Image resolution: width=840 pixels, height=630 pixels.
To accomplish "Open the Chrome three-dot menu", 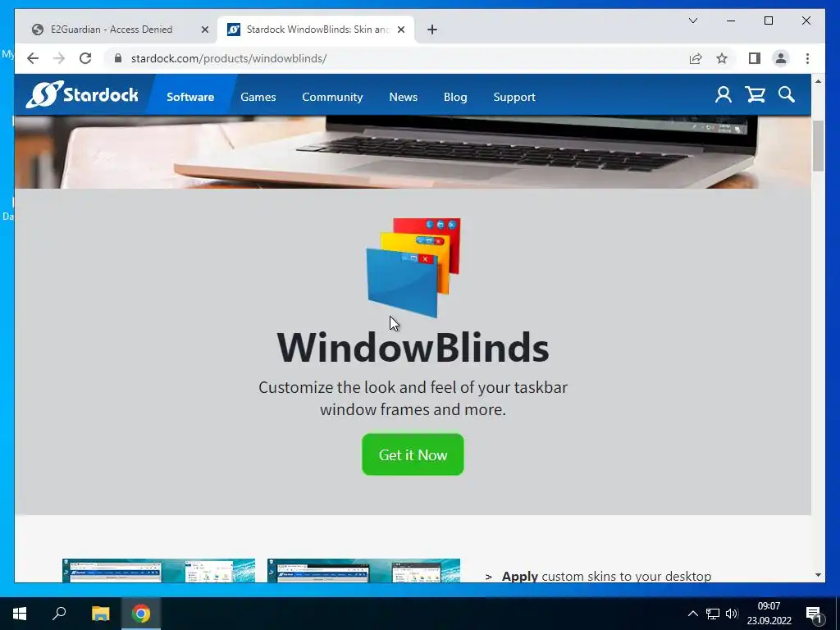I will (x=807, y=58).
